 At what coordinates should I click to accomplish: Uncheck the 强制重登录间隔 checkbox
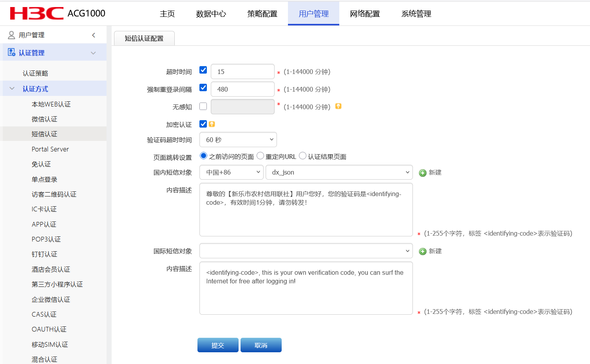[203, 88]
